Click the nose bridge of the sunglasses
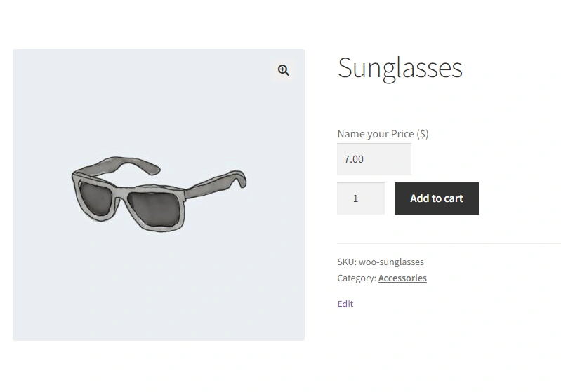This screenshot has height=392, width=561. pos(121,195)
